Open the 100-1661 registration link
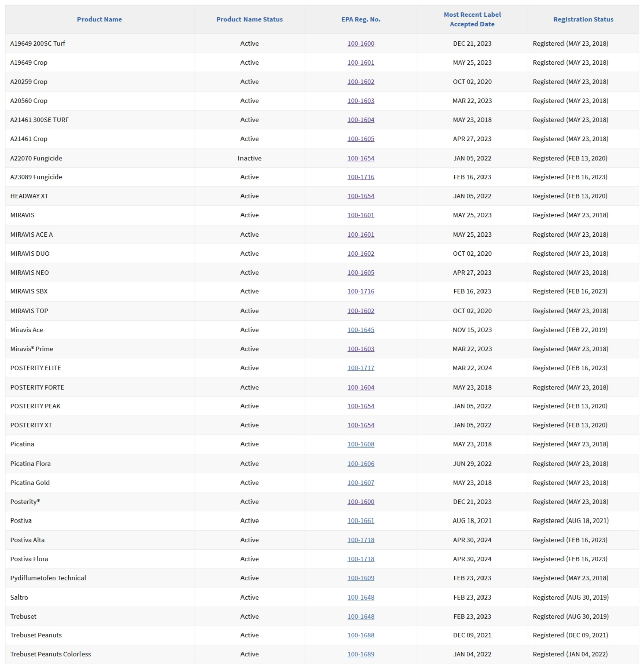Viewport: 644px width, 670px height. pos(361,520)
